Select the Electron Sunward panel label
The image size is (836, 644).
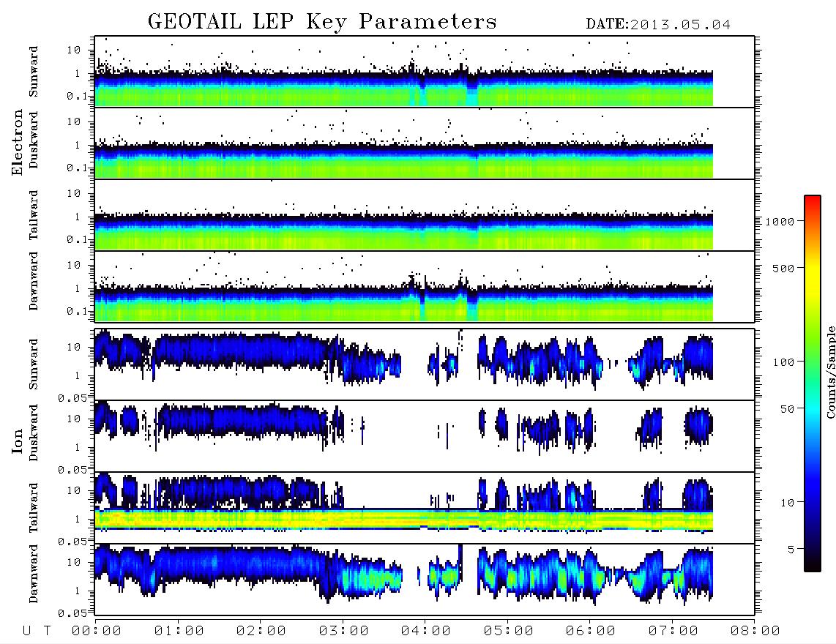(34, 72)
